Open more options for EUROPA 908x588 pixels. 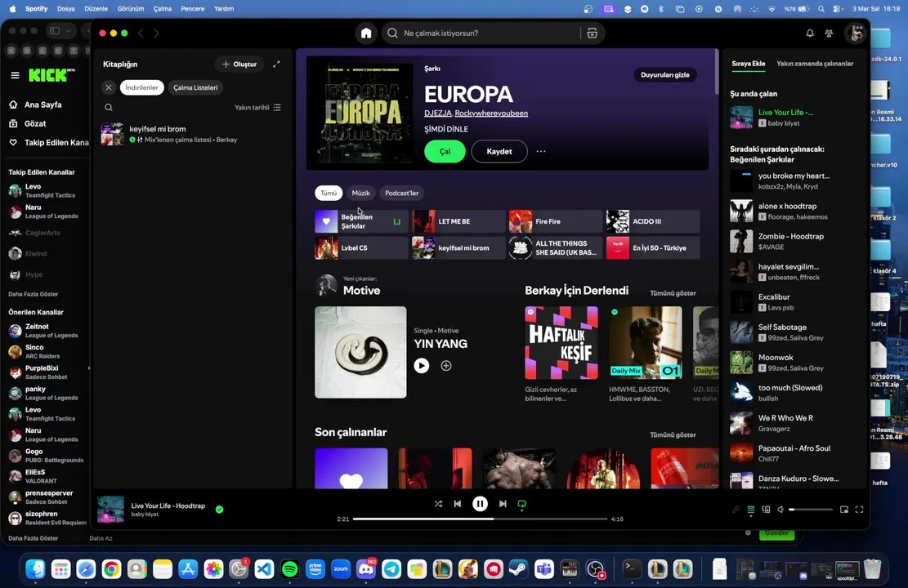[541, 152]
